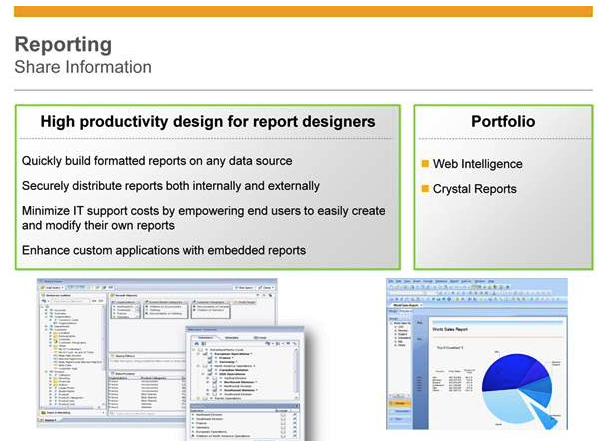
Task: Click the "Minimize IT support costs" paragraph
Action: pos(204,218)
